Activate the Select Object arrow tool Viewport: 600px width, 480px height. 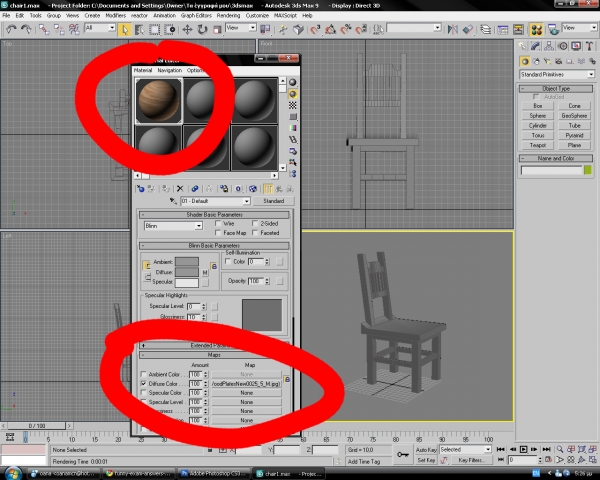click(x=124, y=29)
